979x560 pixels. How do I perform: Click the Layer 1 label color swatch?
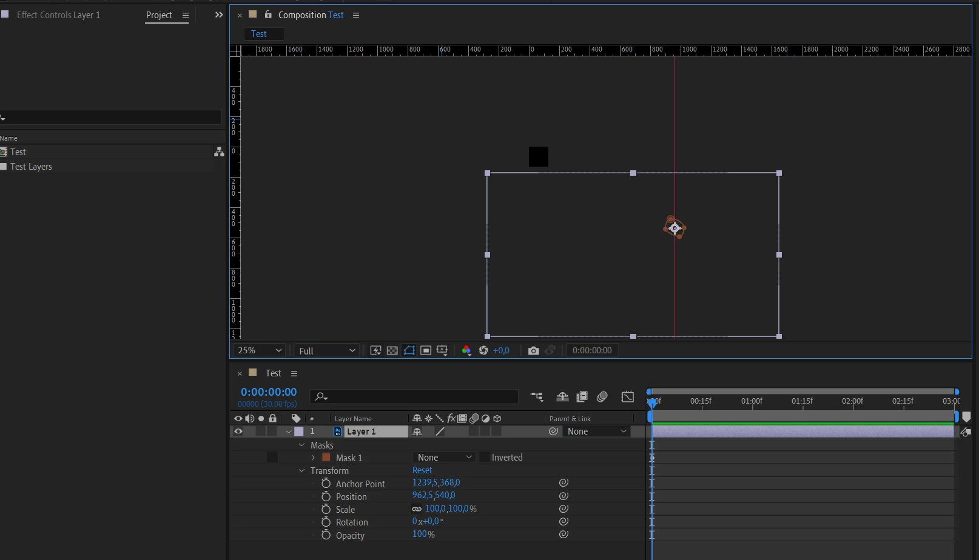point(299,432)
